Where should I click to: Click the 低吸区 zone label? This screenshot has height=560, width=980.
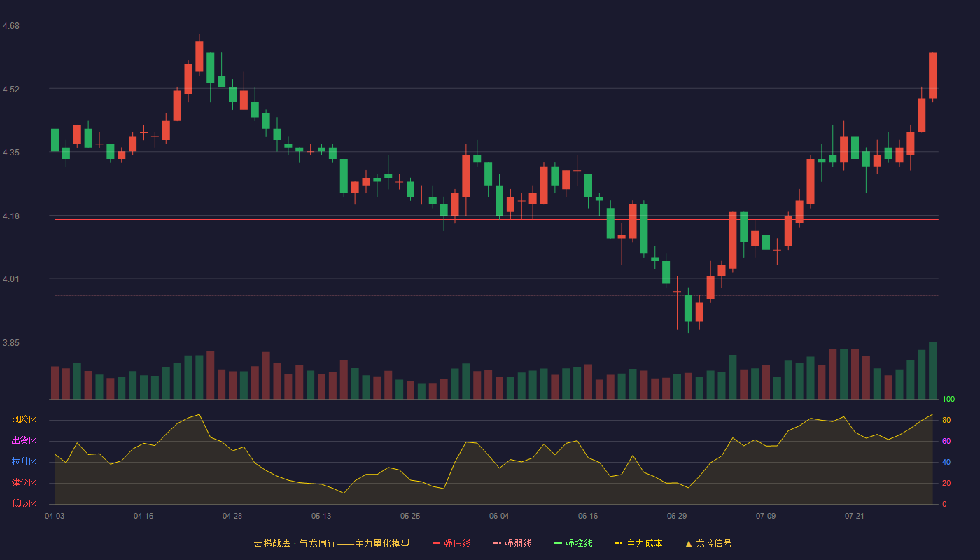[x=24, y=504]
